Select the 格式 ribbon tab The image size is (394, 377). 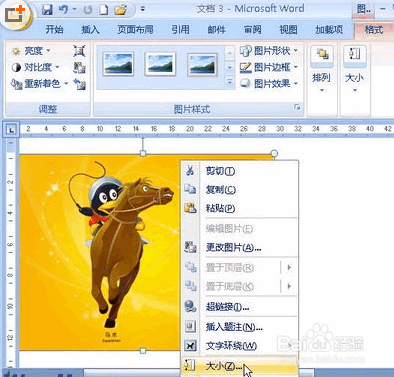click(374, 30)
